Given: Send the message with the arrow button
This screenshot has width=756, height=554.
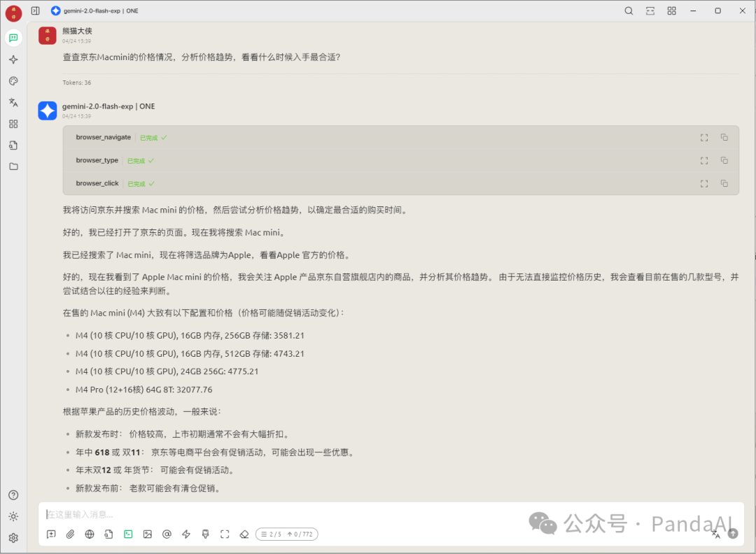Looking at the screenshot, I should [733, 534].
